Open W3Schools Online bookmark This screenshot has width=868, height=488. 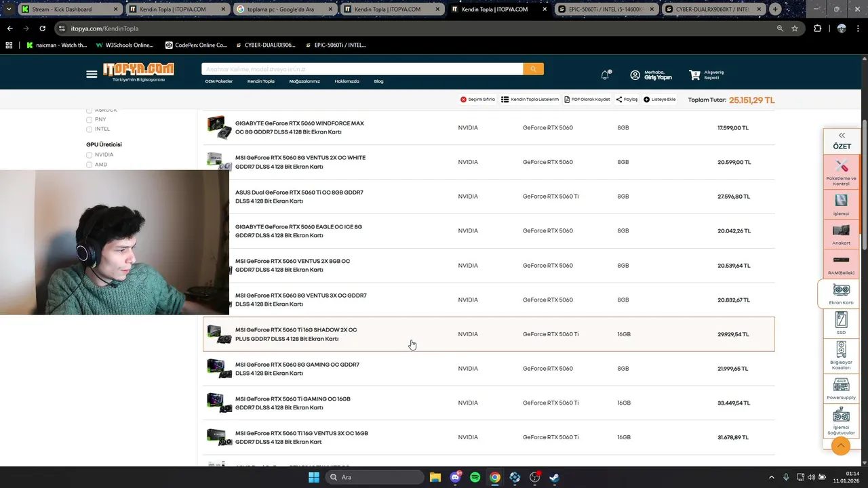click(x=125, y=45)
